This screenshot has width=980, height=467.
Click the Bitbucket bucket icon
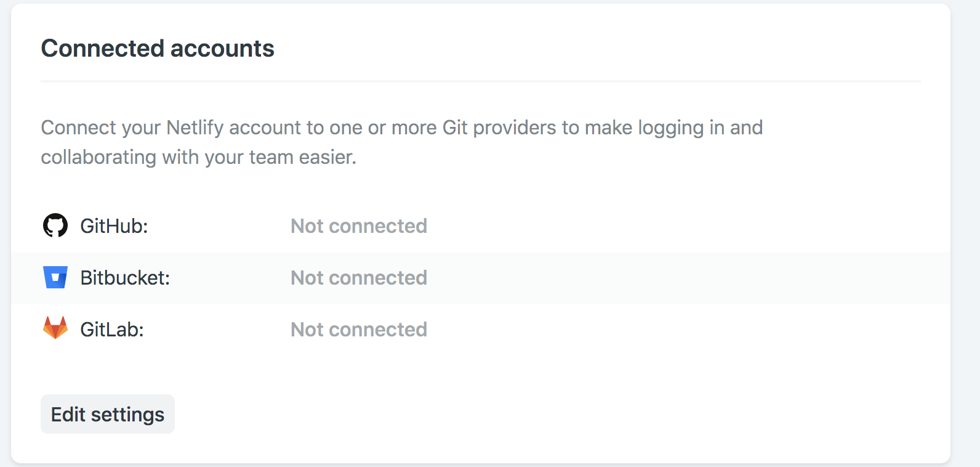pos(55,278)
